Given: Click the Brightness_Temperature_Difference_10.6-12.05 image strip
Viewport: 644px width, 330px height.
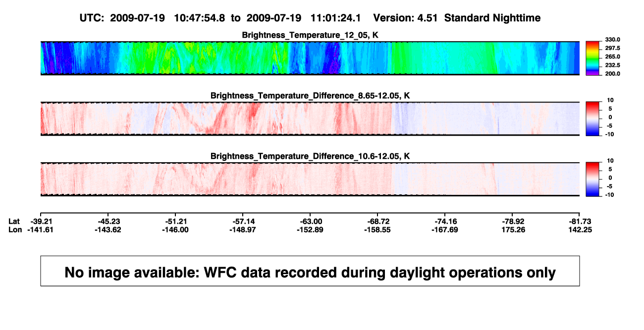Looking at the screenshot, I should (x=310, y=180).
